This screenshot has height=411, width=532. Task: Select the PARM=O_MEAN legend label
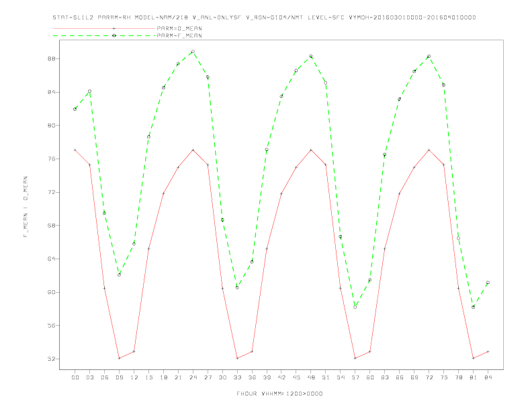pyautogui.click(x=179, y=28)
